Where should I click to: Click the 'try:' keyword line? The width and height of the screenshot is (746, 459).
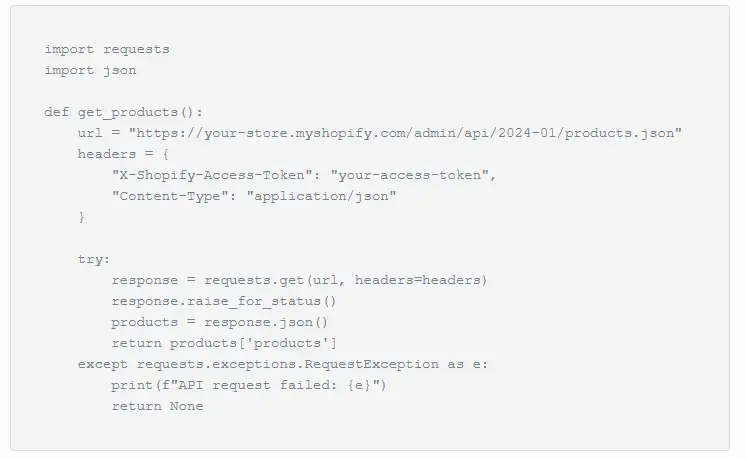(x=94, y=259)
